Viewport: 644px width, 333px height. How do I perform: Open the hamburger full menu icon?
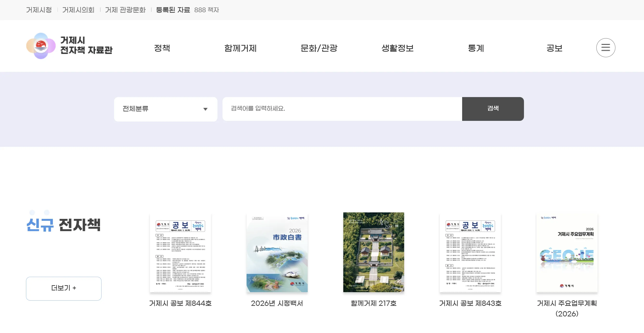(606, 48)
